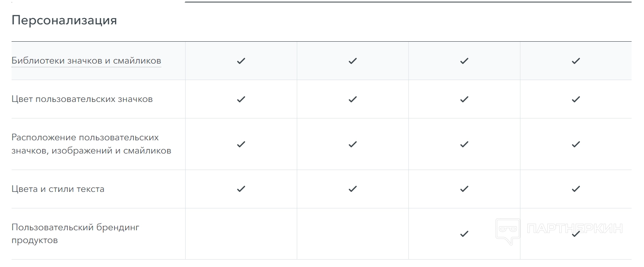Click third-column checkmark for Цвет пользовательских значков
The height and width of the screenshot is (267, 644).
tap(464, 99)
